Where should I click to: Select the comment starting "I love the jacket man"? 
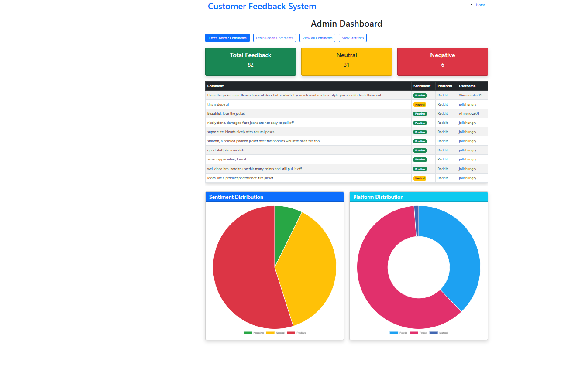pyautogui.click(x=294, y=95)
